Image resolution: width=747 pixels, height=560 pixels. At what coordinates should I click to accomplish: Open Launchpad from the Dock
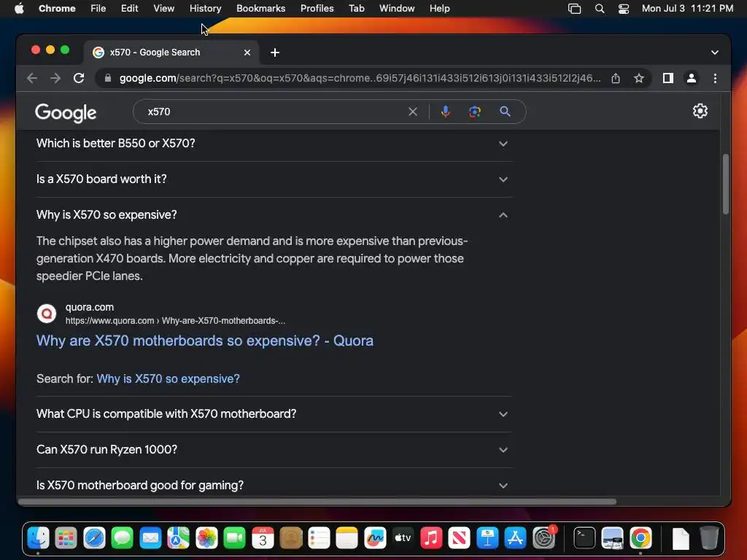tap(66, 538)
